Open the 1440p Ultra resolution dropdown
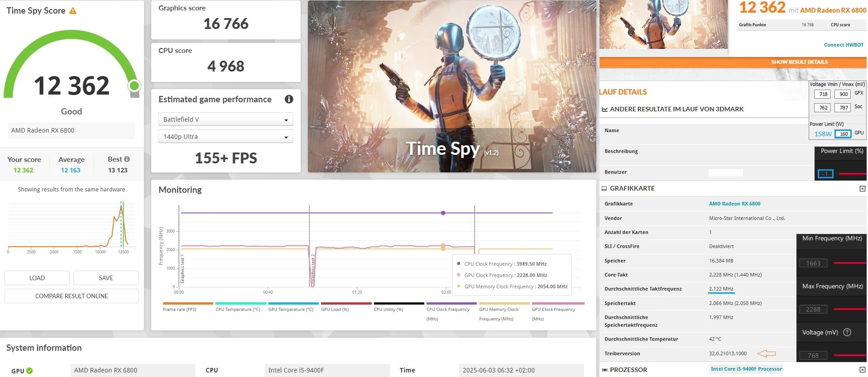The width and height of the screenshot is (868, 377). point(226,137)
